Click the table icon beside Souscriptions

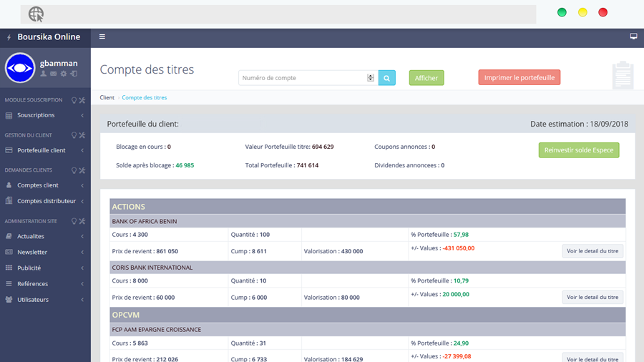9,115
